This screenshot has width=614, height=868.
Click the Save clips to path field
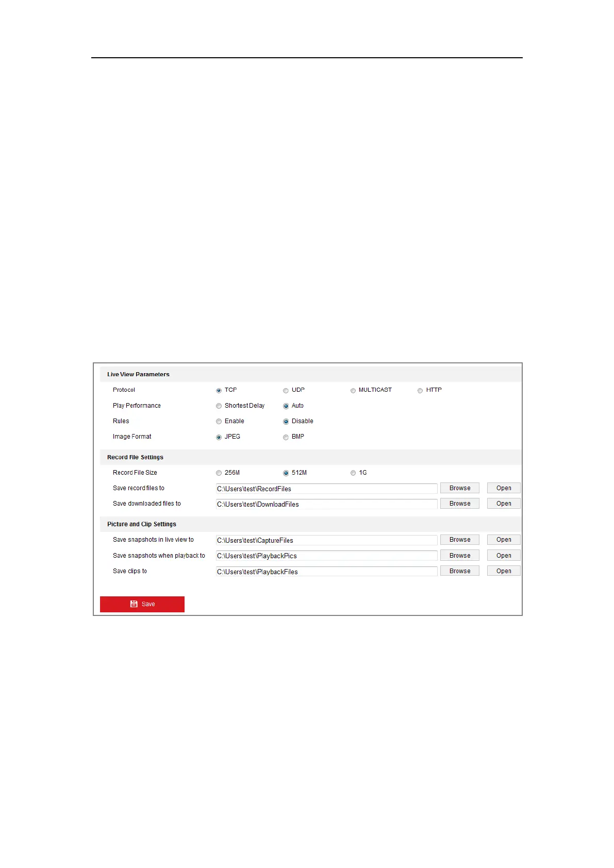(x=326, y=571)
